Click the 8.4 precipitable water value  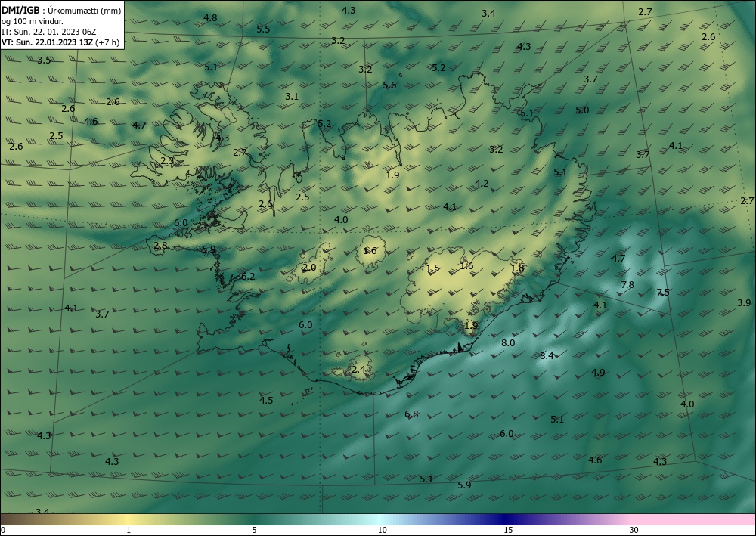547,356
